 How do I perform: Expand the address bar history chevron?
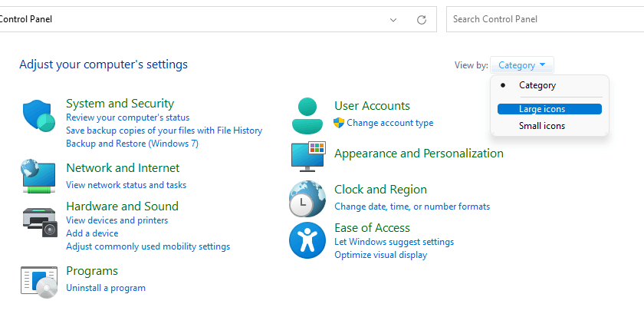(393, 19)
